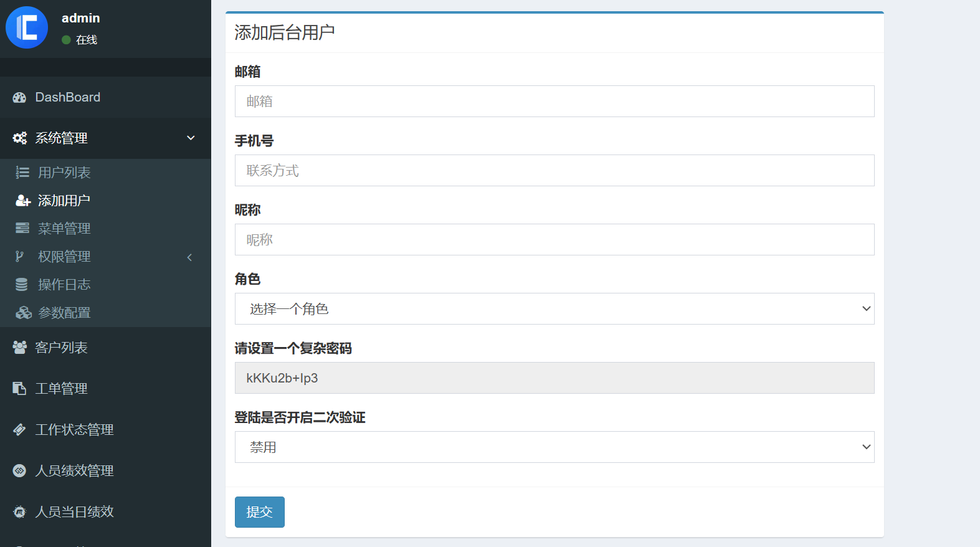Focus the 手机号 contact input field
980x547 pixels.
554,170
